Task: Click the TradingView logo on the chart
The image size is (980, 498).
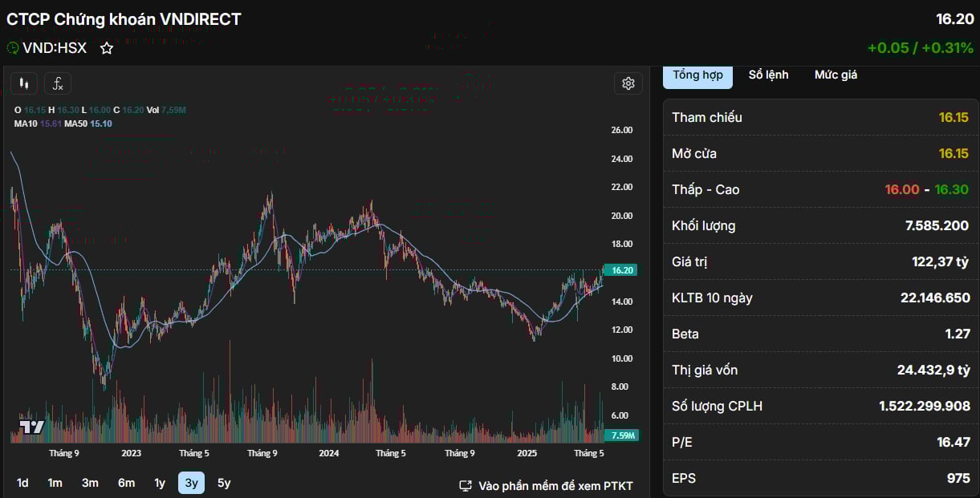Action: coord(31,427)
